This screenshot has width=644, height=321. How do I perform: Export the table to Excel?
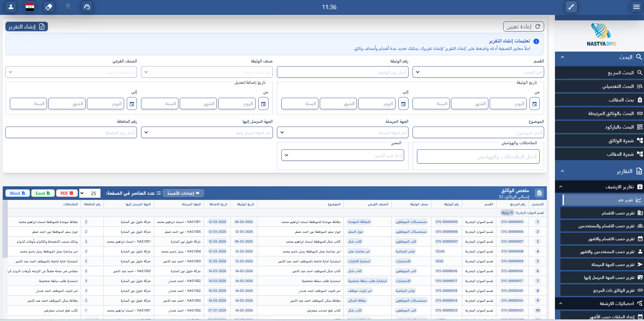click(43, 193)
